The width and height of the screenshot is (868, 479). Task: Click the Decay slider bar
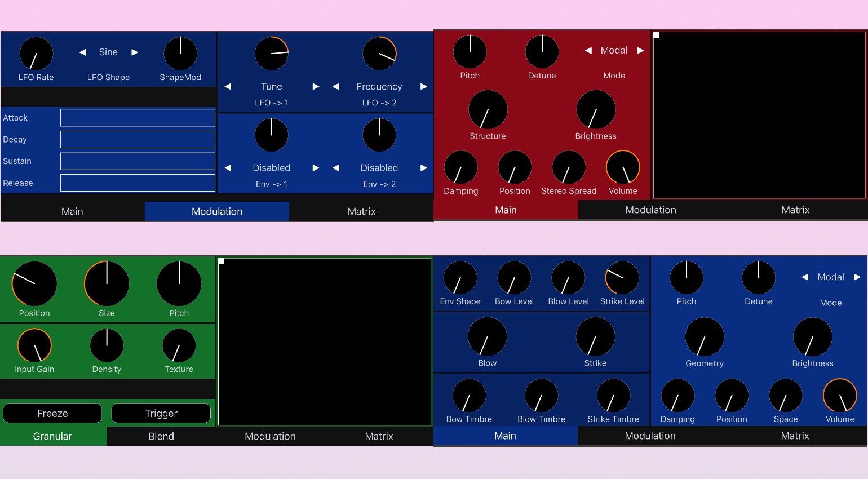(138, 139)
